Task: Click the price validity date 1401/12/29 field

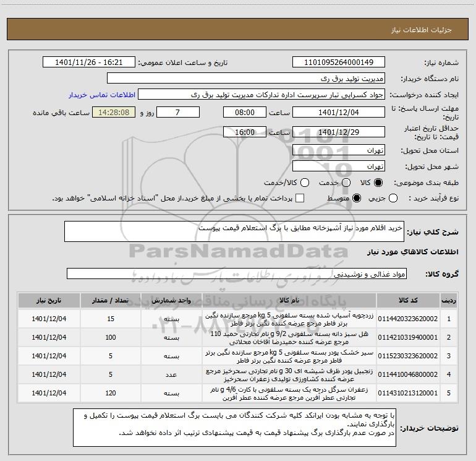Action: point(339,132)
